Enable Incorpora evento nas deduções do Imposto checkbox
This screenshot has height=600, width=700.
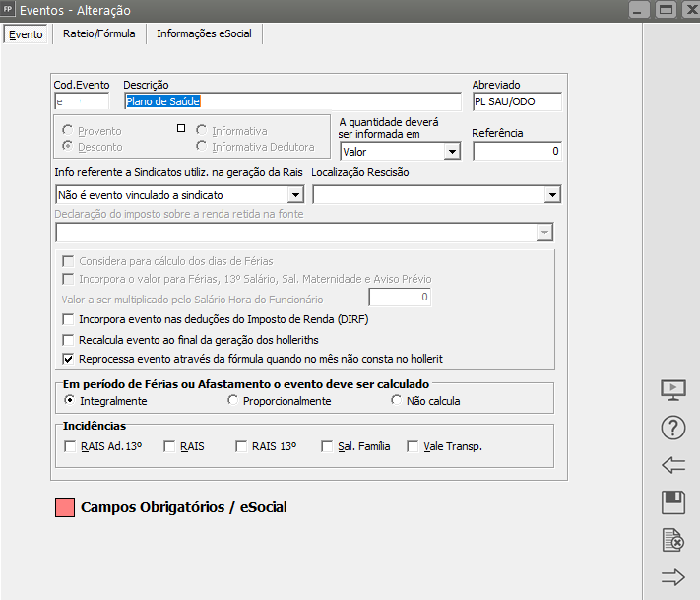coord(69,319)
